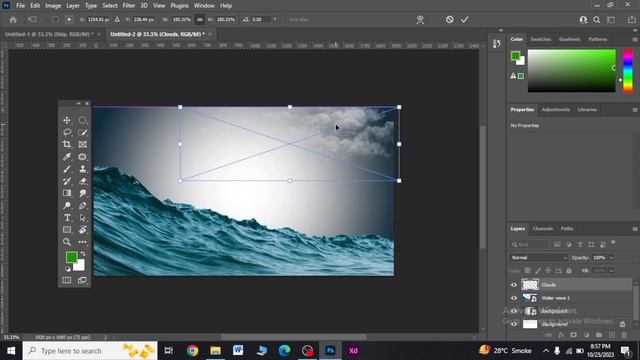The height and width of the screenshot is (360, 640).
Task: Open the blending mode Normal dropdown
Action: tap(538, 258)
